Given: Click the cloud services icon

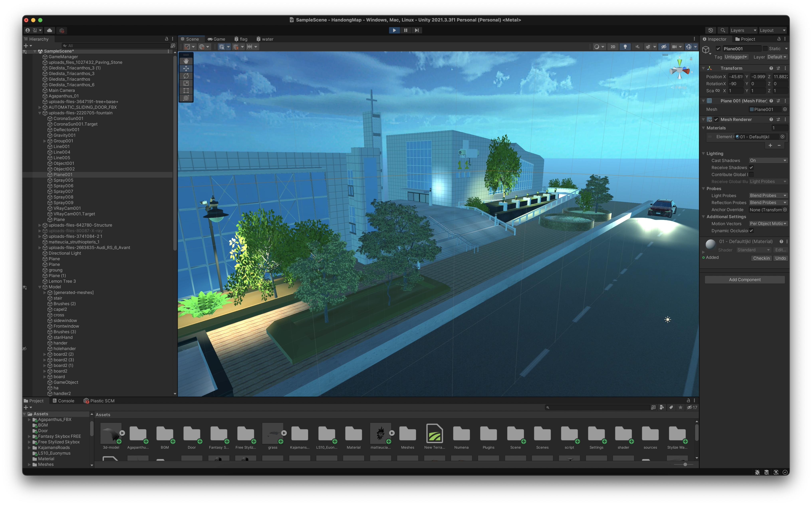Looking at the screenshot, I should point(49,30).
